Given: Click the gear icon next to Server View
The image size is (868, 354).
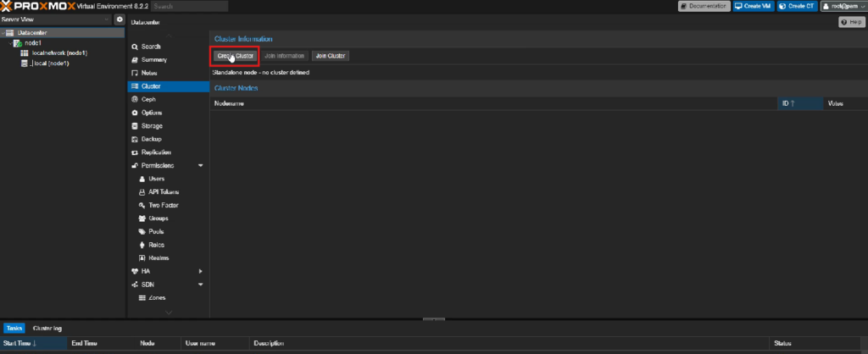Looking at the screenshot, I should 120,19.
